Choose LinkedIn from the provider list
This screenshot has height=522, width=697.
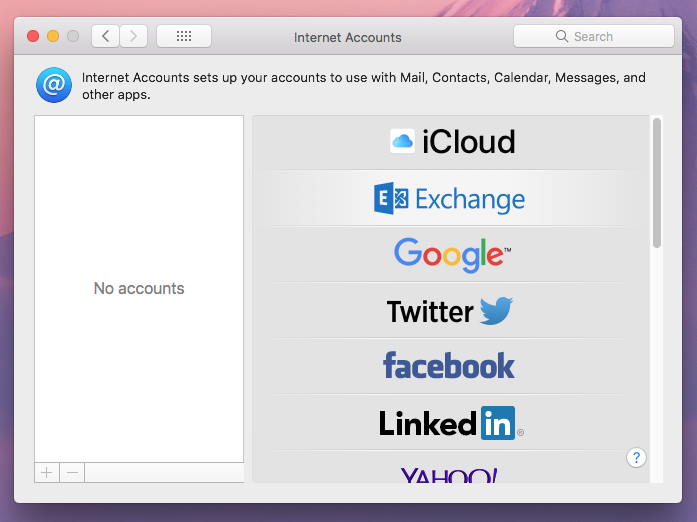(451, 422)
